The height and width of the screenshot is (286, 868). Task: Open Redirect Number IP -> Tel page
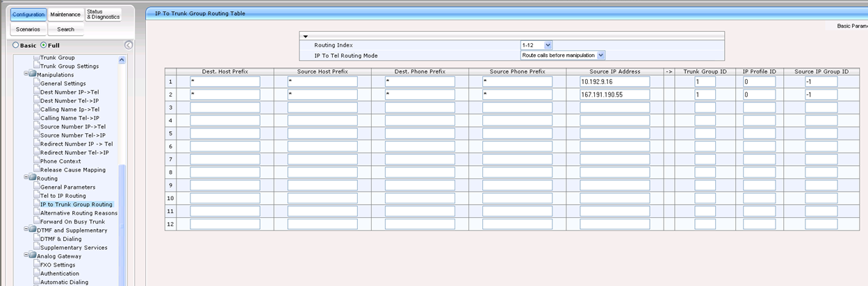pos(76,144)
